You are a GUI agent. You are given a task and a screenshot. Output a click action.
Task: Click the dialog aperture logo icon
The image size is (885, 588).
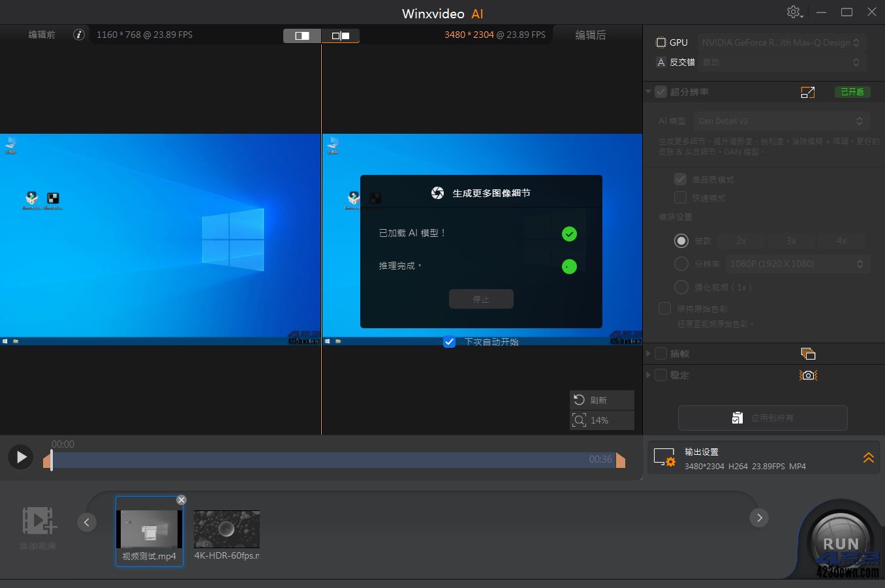coord(437,193)
